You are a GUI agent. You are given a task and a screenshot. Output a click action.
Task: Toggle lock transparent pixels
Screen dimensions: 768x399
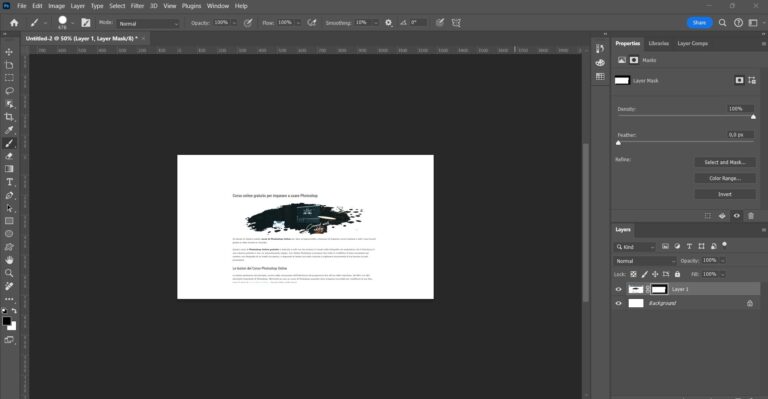click(633, 274)
